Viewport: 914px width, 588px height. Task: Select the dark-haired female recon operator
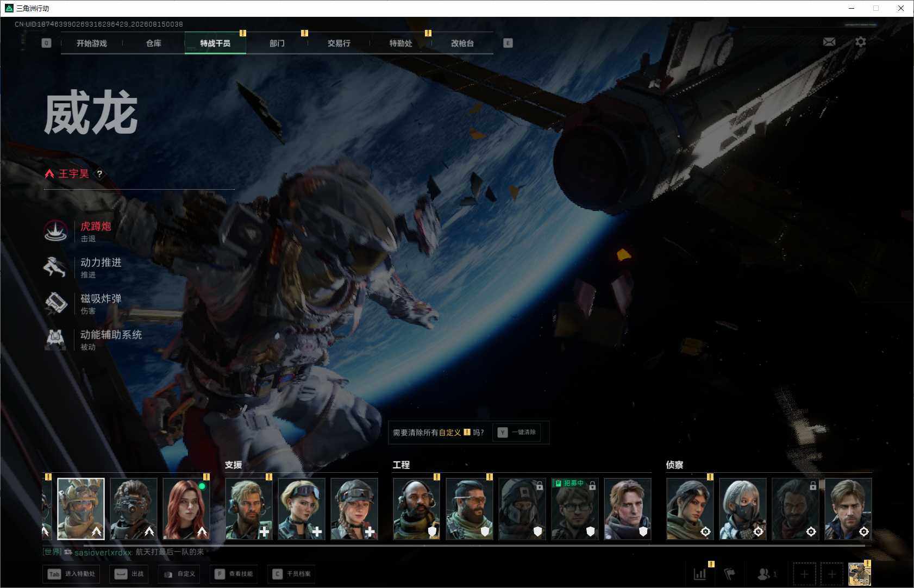[x=690, y=509]
